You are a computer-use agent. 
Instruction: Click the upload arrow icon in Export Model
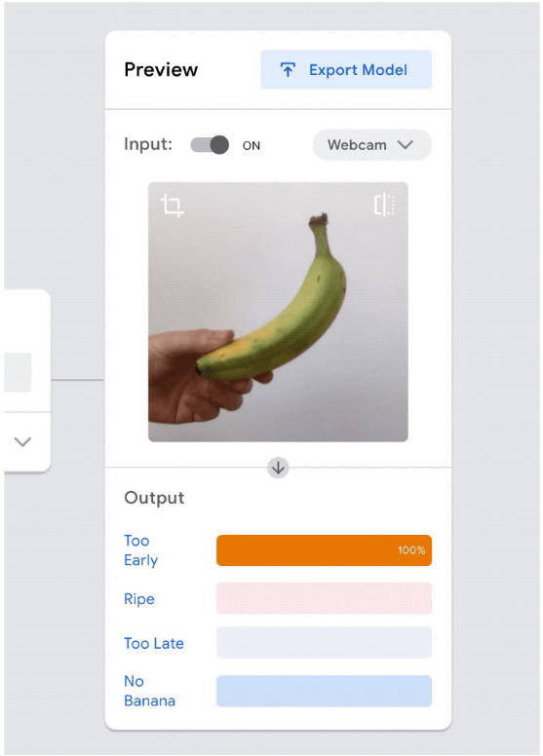(288, 70)
